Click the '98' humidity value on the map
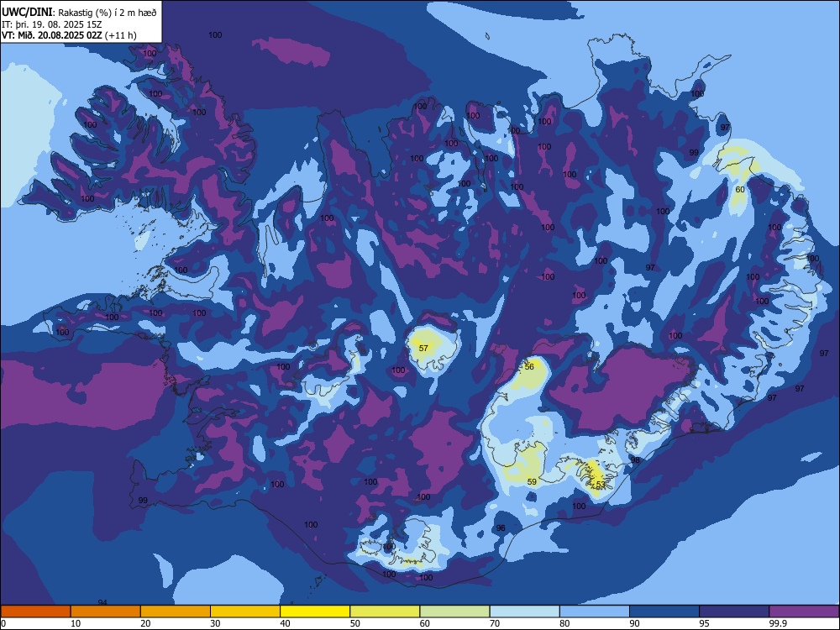Viewport: 840px width, 630px height. [x=635, y=460]
